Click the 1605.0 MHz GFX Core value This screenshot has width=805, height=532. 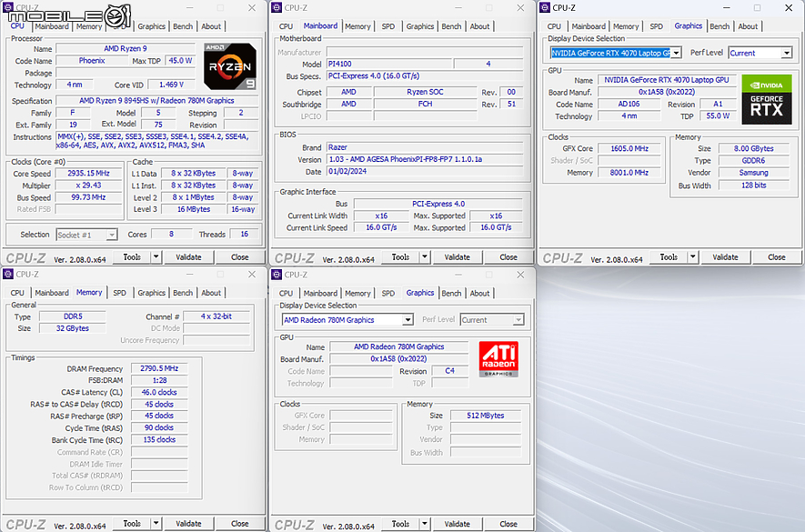click(629, 148)
